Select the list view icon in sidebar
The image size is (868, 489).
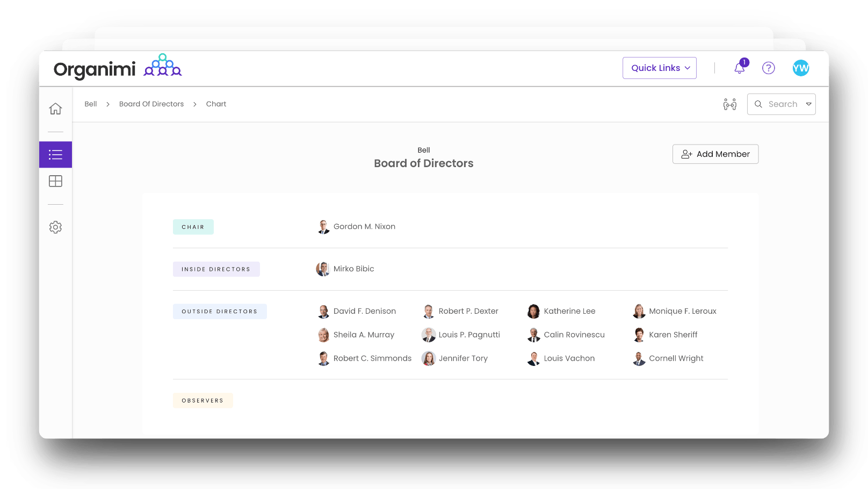click(x=55, y=155)
